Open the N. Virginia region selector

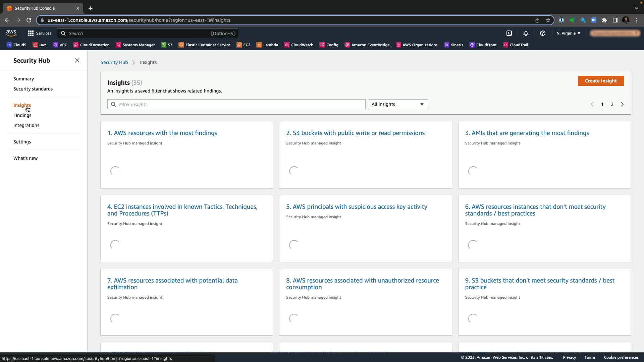pos(568,33)
